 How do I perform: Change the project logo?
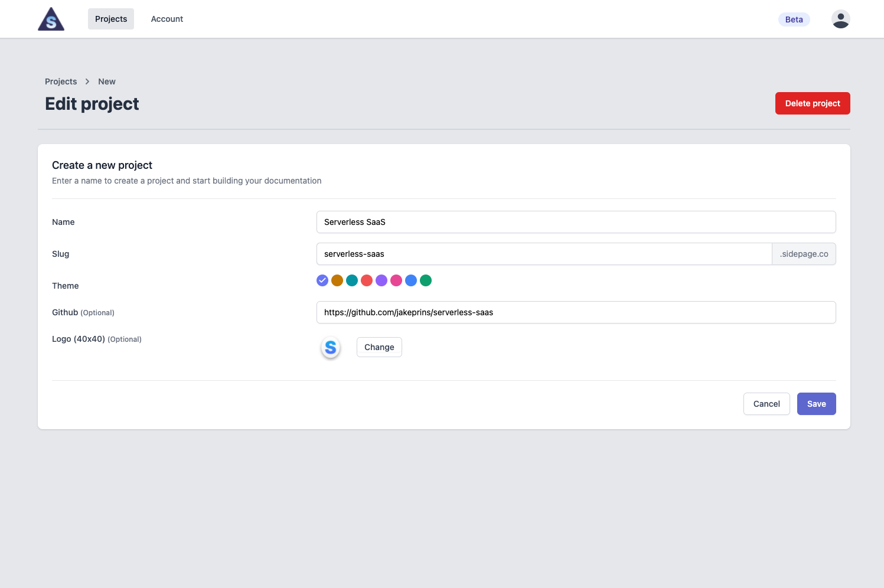[x=379, y=347]
